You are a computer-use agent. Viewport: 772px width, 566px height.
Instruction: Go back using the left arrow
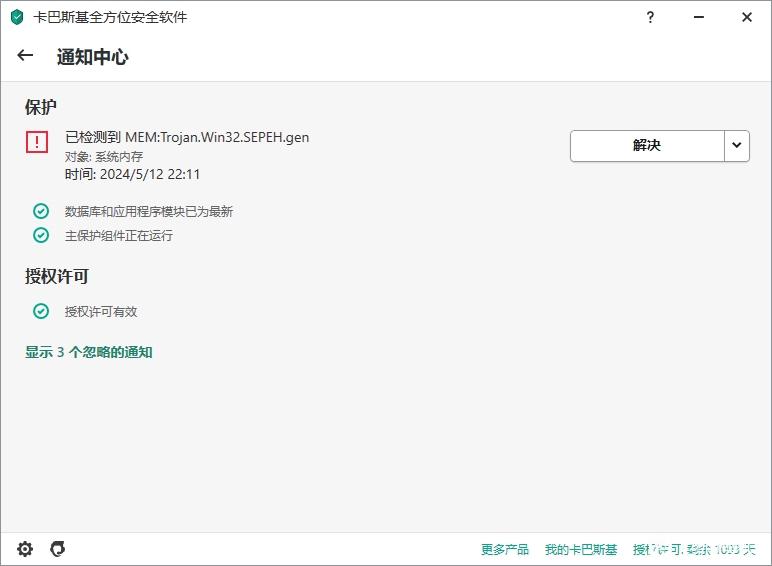(25, 56)
